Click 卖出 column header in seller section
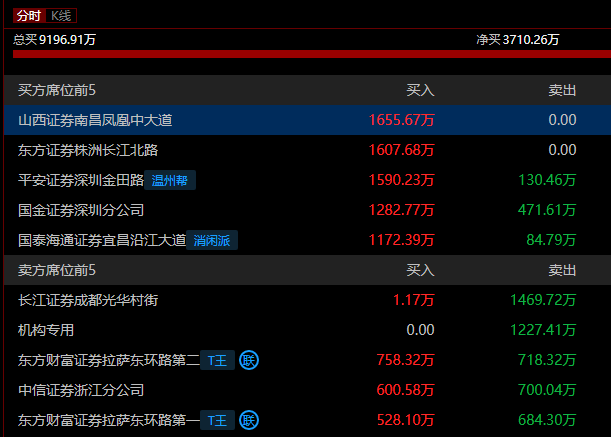Image resolution: width=611 pixels, height=437 pixels. (x=562, y=270)
